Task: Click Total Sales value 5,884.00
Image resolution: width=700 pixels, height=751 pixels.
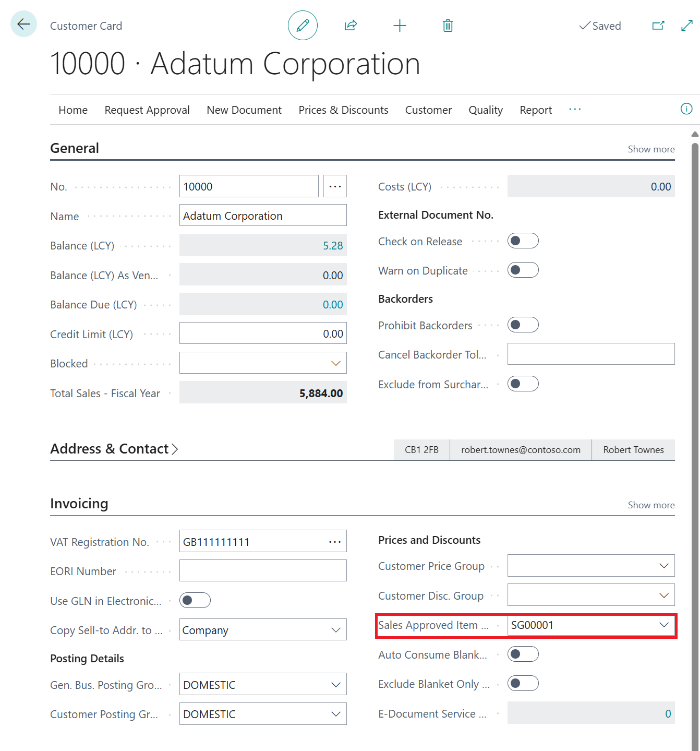Action: tap(321, 393)
